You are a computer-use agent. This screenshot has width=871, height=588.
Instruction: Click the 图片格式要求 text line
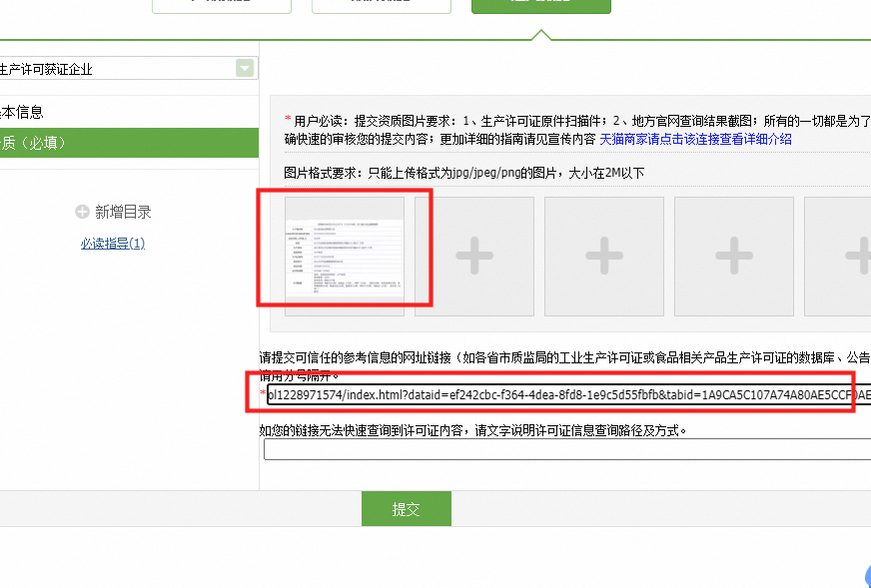[464, 173]
